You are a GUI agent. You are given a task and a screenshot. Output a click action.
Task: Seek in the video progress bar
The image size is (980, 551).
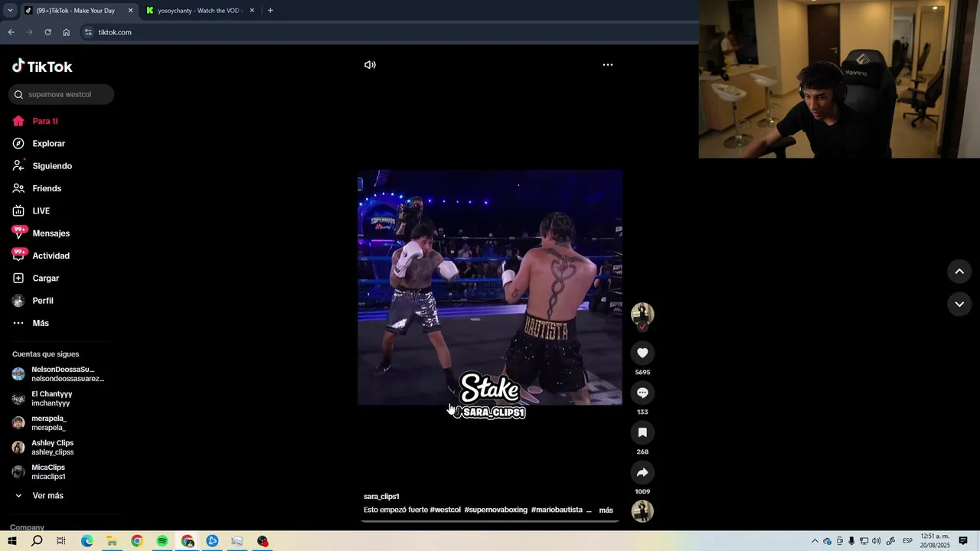coord(489,521)
